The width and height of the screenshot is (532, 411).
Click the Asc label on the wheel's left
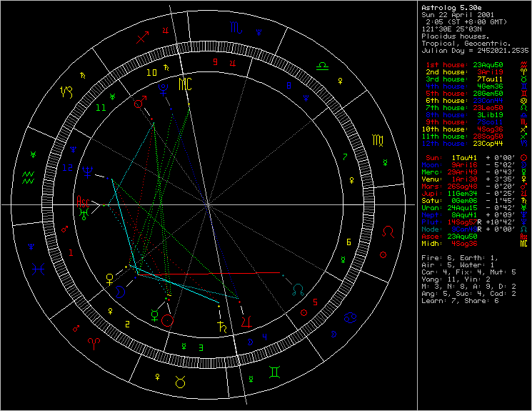pyautogui.click(x=85, y=202)
